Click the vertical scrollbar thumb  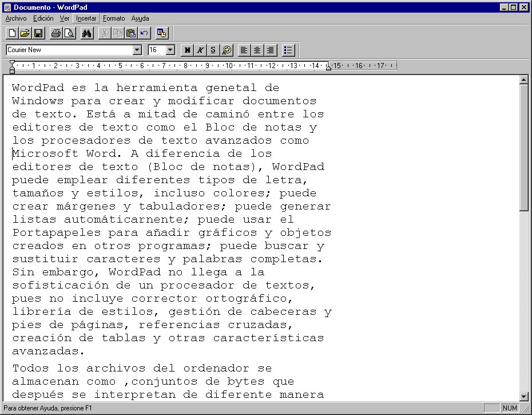(x=523, y=147)
